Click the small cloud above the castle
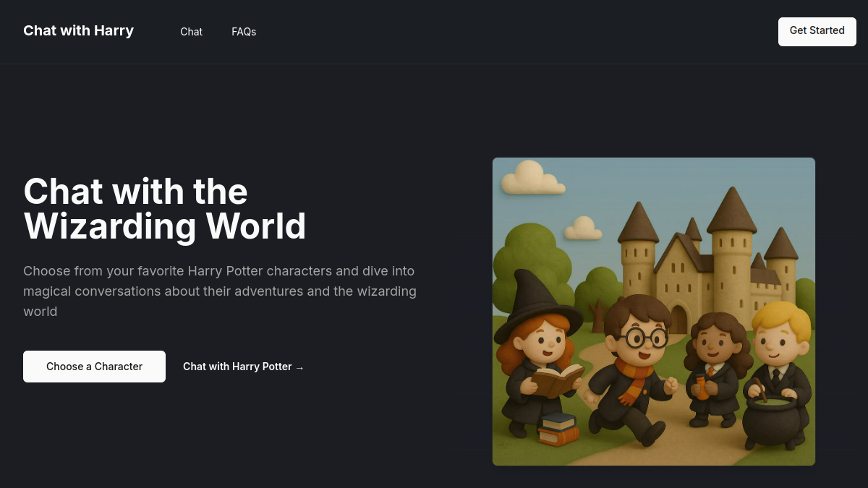868x488 pixels. (x=583, y=228)
